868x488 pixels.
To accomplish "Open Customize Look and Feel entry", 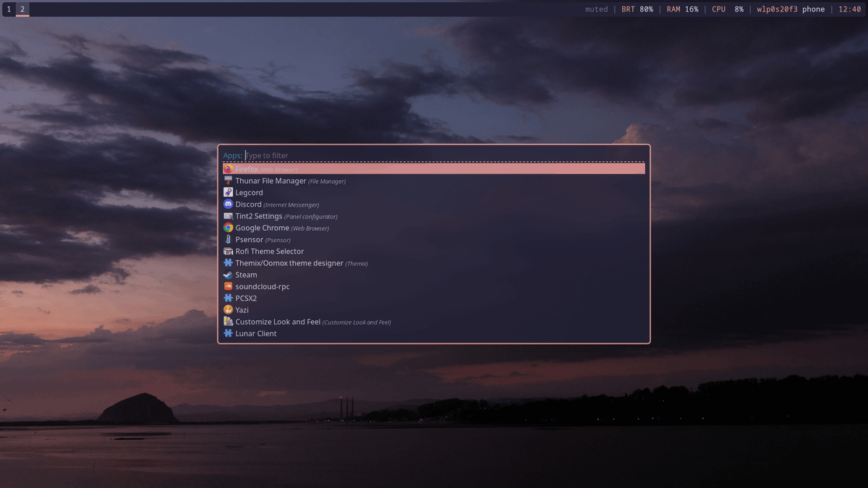I will (x=434, y=322).
